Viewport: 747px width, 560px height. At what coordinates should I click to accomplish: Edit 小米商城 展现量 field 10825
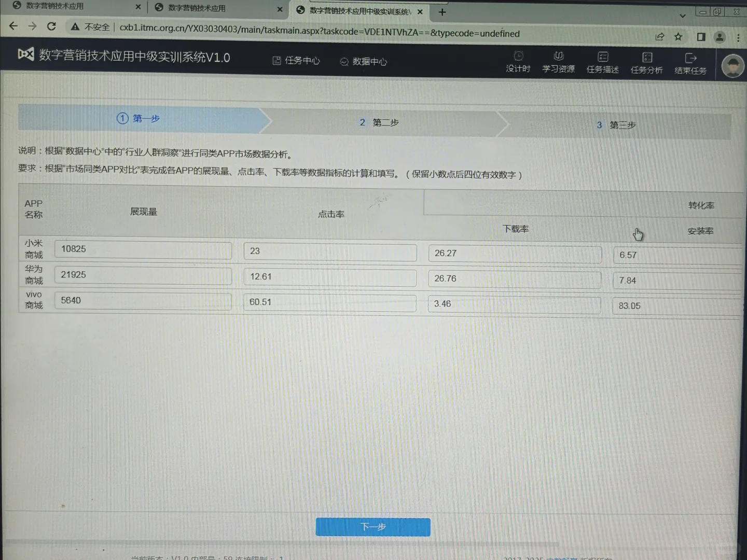143,250
